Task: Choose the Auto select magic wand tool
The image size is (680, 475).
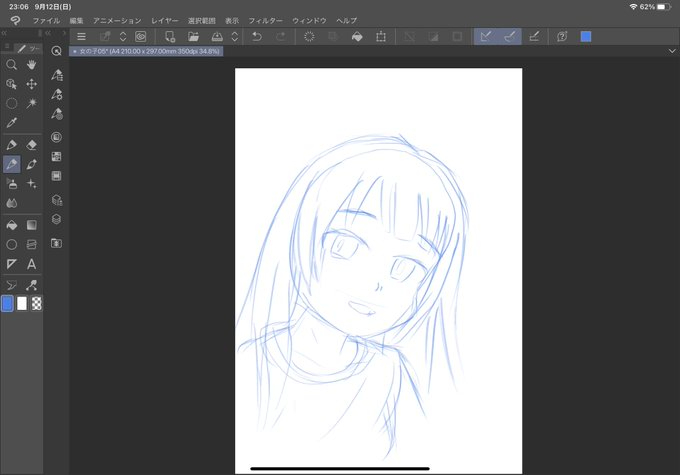Action: [x=32, y=103]
